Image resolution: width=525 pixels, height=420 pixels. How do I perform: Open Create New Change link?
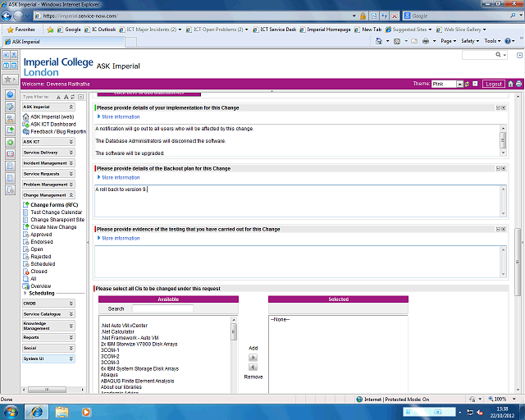coord(53,226)
